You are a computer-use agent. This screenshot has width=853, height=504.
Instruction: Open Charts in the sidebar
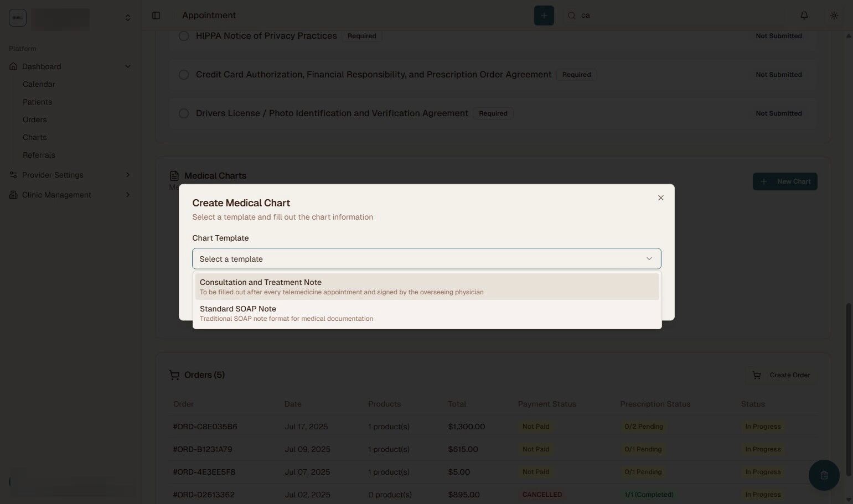34,137
